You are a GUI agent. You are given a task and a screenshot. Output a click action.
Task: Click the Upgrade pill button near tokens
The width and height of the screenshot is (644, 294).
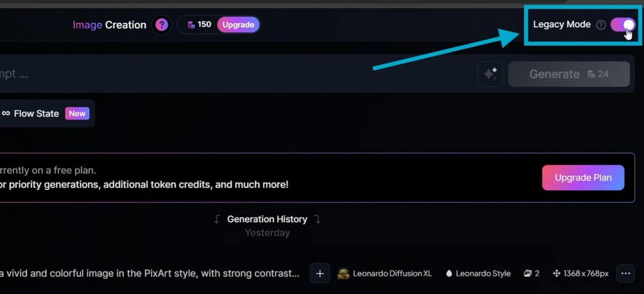[x=238, y=25]
